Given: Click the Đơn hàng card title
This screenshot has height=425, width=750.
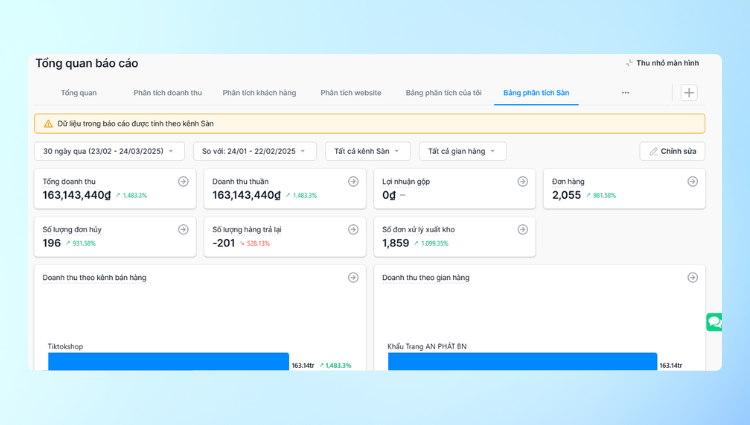Looking at the screenshot, I should tap(568, 182).
